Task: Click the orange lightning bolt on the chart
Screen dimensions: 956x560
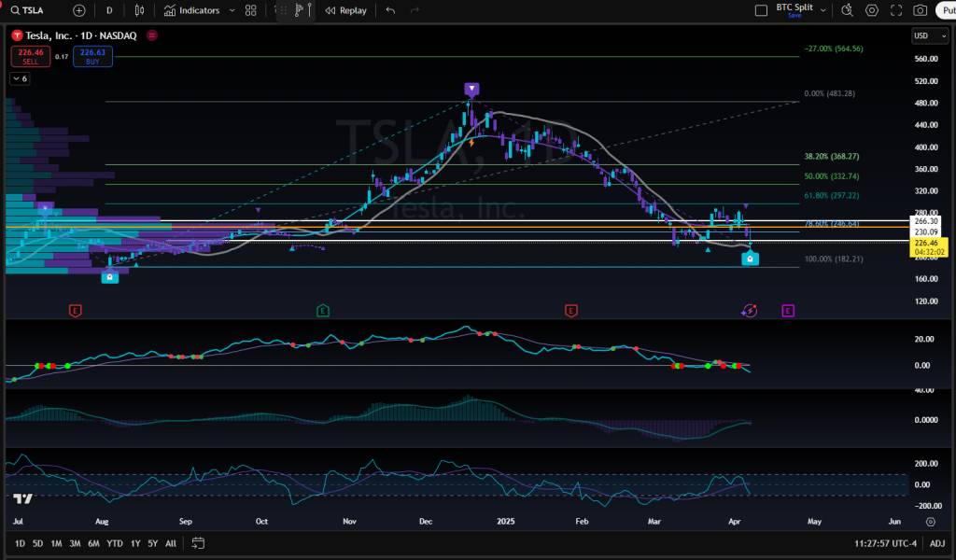Action: point(471,143)
